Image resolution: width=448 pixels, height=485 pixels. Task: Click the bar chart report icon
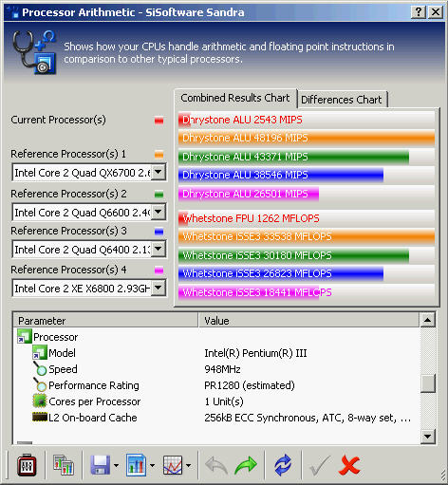[136, 465]
